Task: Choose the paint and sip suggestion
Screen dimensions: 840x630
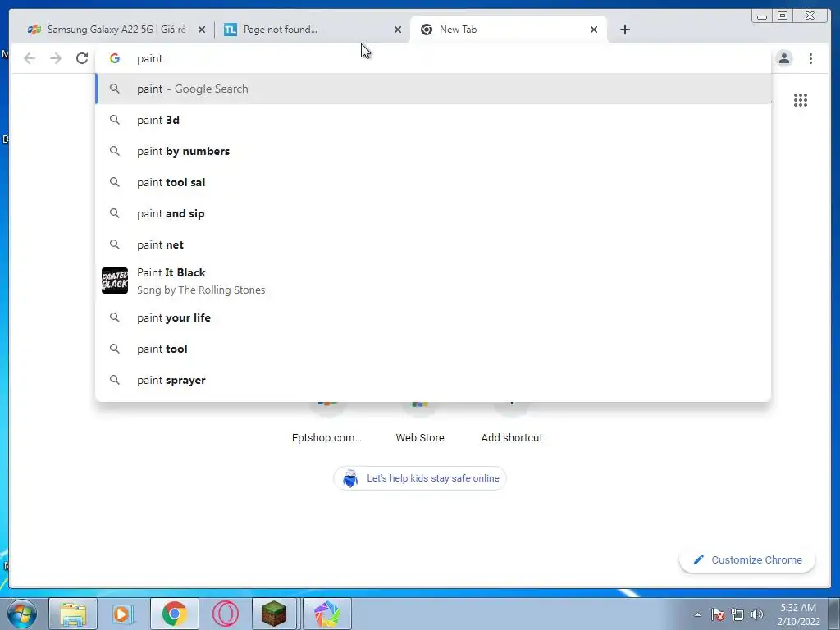Action: [x=433, y=213]
